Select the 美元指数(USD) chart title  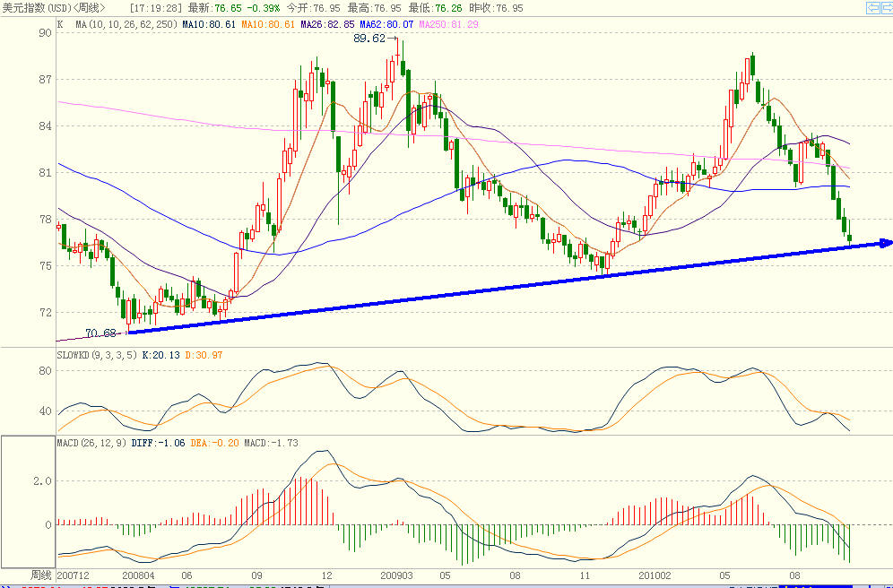37,8
